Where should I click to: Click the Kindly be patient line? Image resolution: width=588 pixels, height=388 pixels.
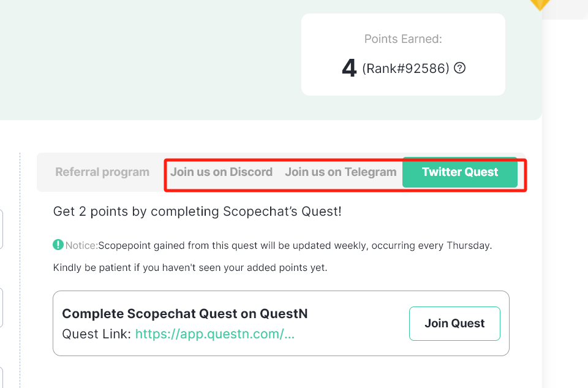pyautogui.click(x=190, y=267)
